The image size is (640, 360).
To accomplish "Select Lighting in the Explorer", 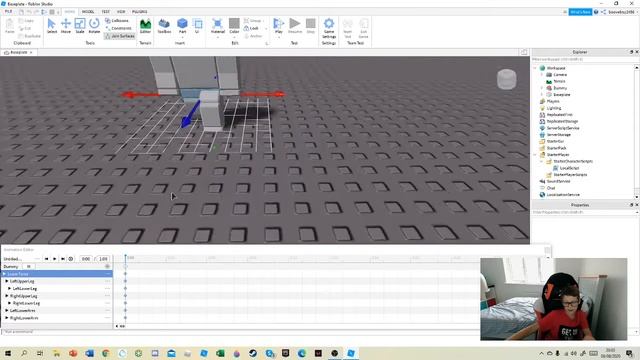I will click(553, 108).
